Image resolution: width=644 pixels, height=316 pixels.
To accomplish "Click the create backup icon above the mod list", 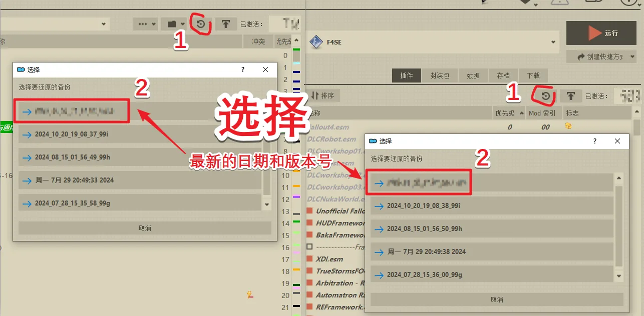I will pyautogui.click(x=226, y=23).
